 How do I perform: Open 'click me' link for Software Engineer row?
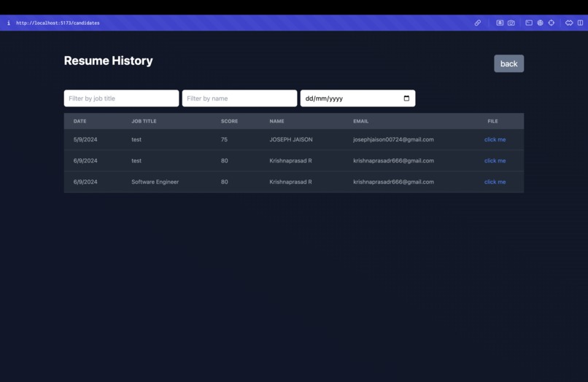pyautogui.click(x=495, y=182)
